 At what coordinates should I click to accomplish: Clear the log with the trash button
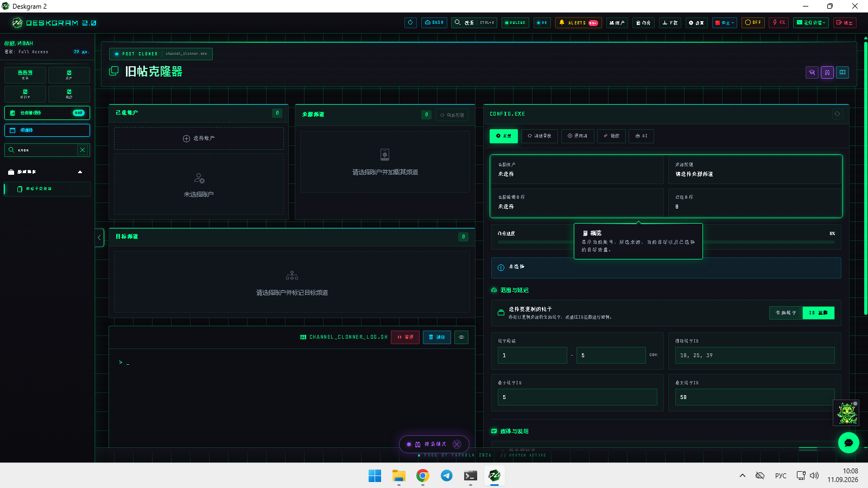pos(436,337)
